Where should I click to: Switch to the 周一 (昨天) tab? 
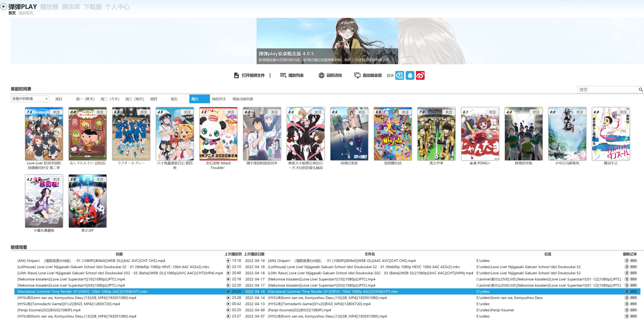tap(85, 99)
